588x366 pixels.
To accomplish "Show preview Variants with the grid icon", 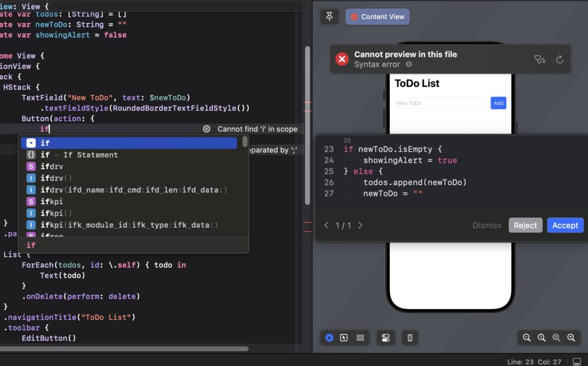I will coord(361,338).
